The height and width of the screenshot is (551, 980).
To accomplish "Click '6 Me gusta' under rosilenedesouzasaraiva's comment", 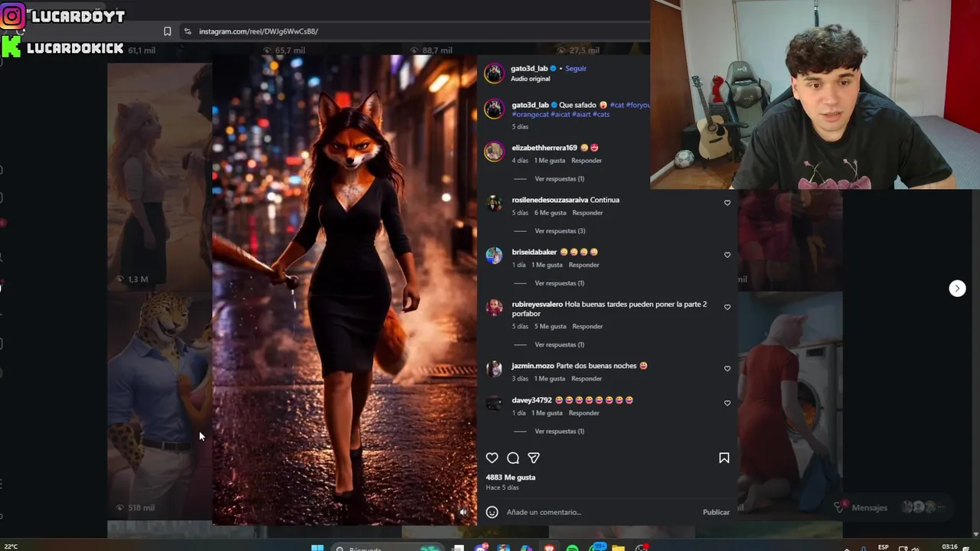I will 550,213.
